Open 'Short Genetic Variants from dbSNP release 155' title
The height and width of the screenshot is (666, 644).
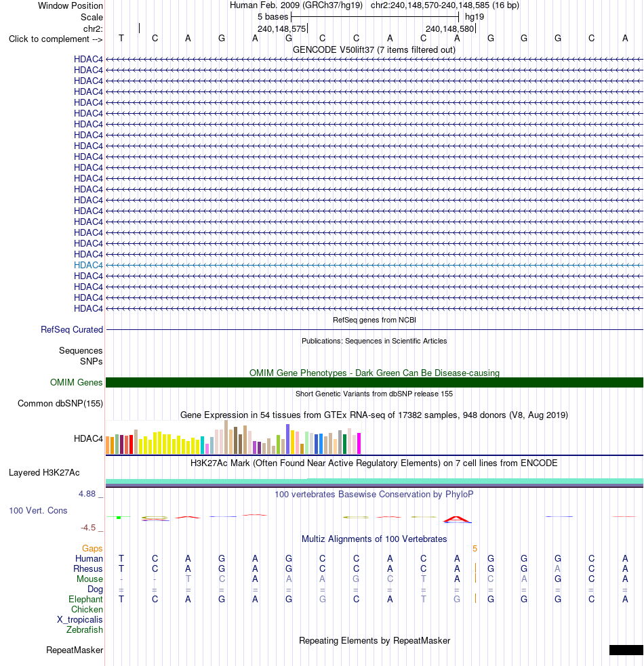tap(374, 394)
